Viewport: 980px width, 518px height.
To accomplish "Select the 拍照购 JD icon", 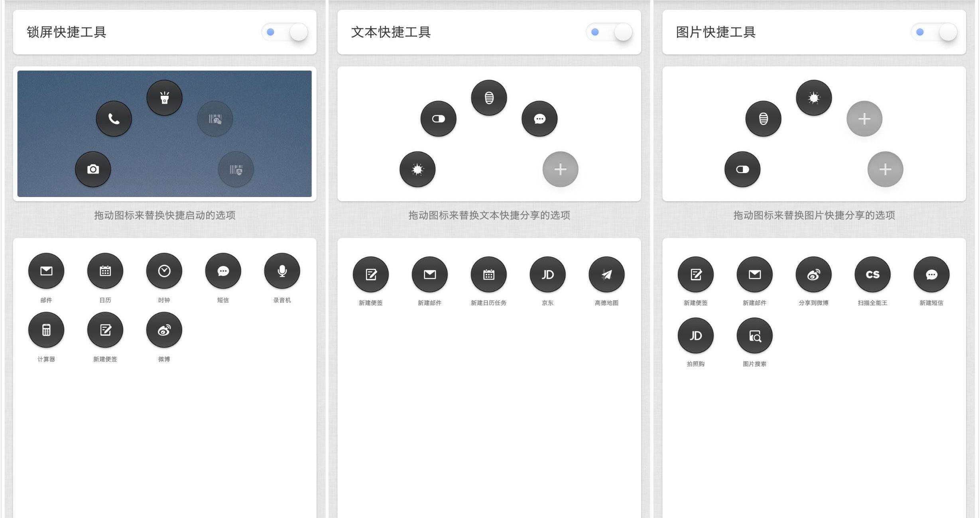I will coord(696,335).
